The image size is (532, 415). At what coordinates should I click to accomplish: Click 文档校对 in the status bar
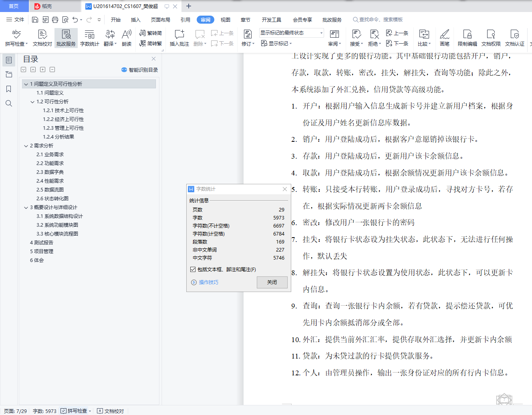(x=111, y=411)
